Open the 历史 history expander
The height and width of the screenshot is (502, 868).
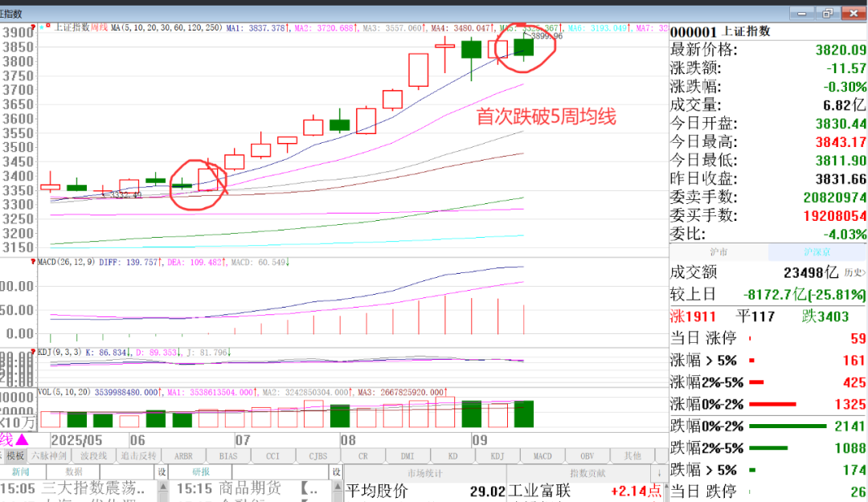[x=857, y=273]
